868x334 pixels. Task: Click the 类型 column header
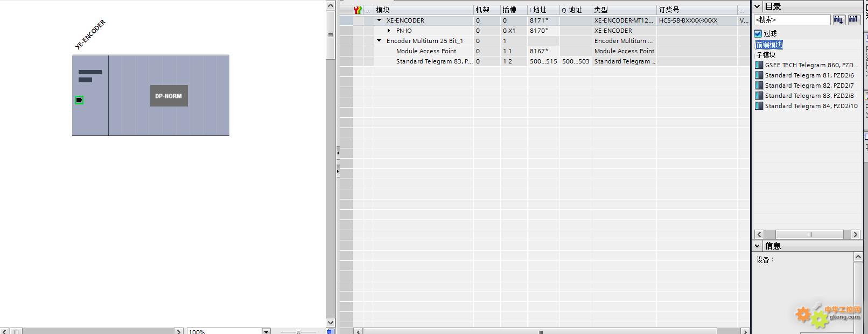624,10
